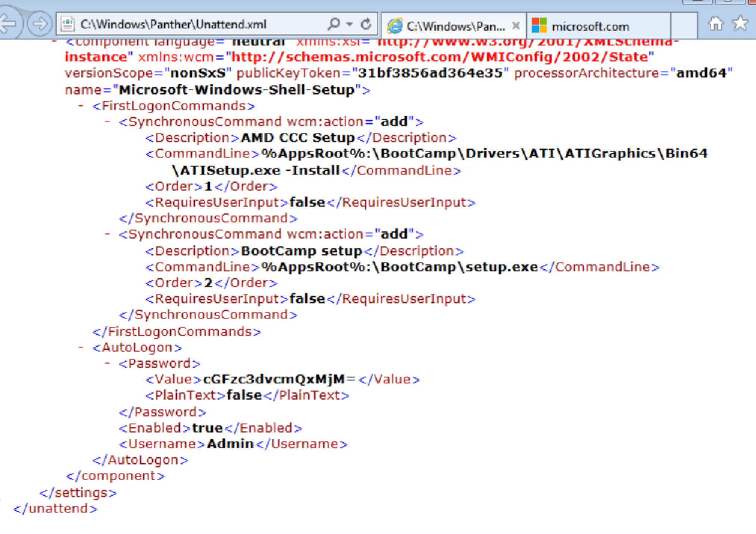Click the processorArchitecture amd64 value
The height and width of the screenshot is (534, 756).
point(702,73)
